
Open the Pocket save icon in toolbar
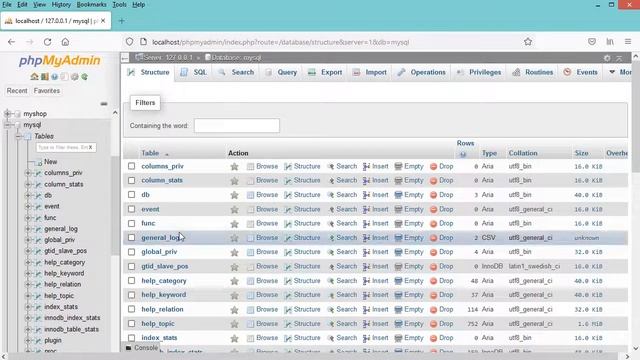(x=592, y=42)
